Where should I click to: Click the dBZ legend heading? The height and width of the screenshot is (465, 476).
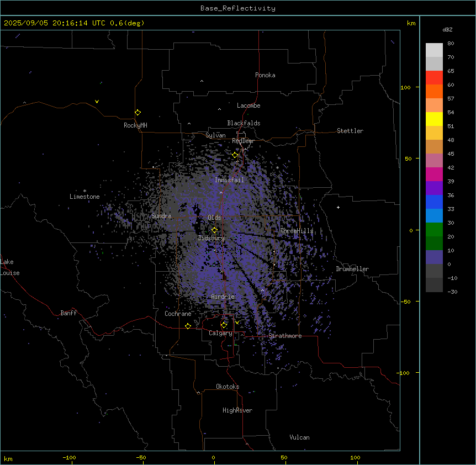click(x=447, y=30)
